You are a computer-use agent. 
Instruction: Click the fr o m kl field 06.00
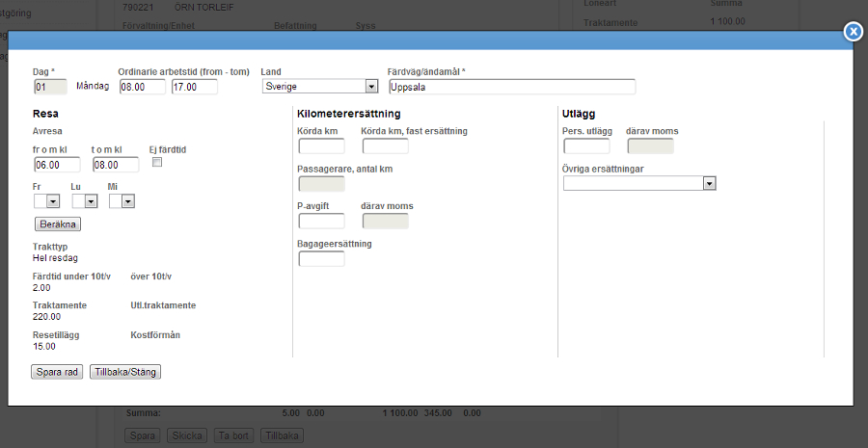(57, 165)
